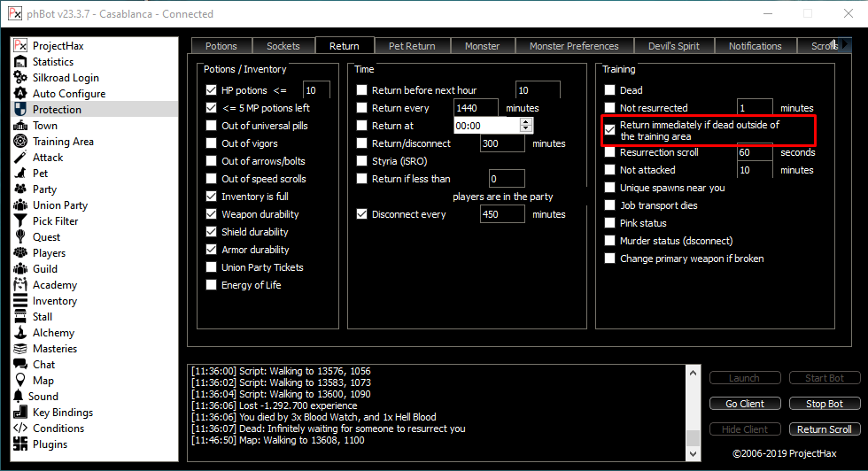Image resolution: width=868 pixels, height=471 pixels.
Task: Enable Out of universal pills checkbox
Action: click(x=211, y=126)
